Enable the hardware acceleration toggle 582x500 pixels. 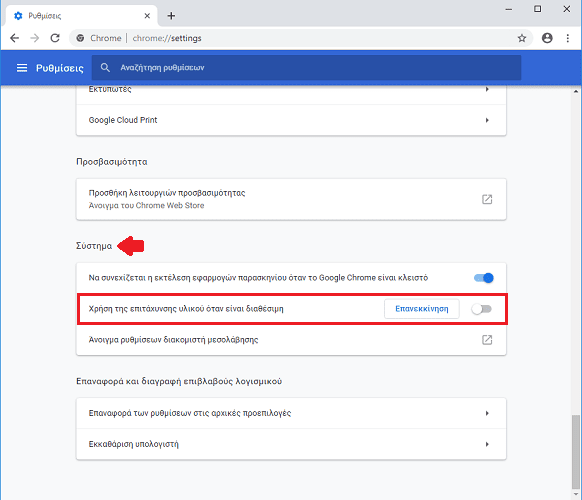tap(481, 309)
